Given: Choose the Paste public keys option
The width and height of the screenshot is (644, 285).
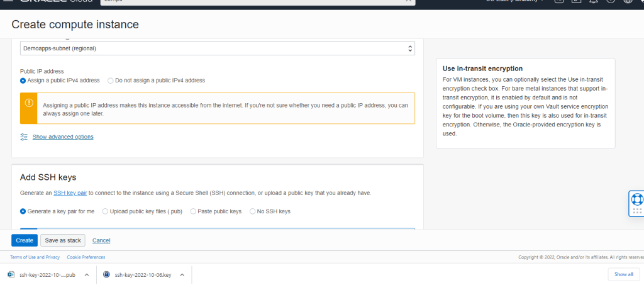Looking at the screenshot, I should 193,211.
